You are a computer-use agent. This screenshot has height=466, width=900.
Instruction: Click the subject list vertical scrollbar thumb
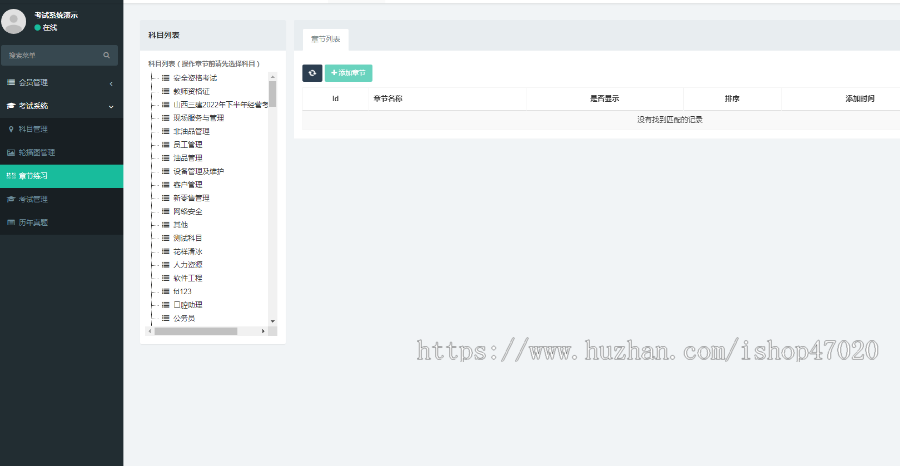click(273, 94)
